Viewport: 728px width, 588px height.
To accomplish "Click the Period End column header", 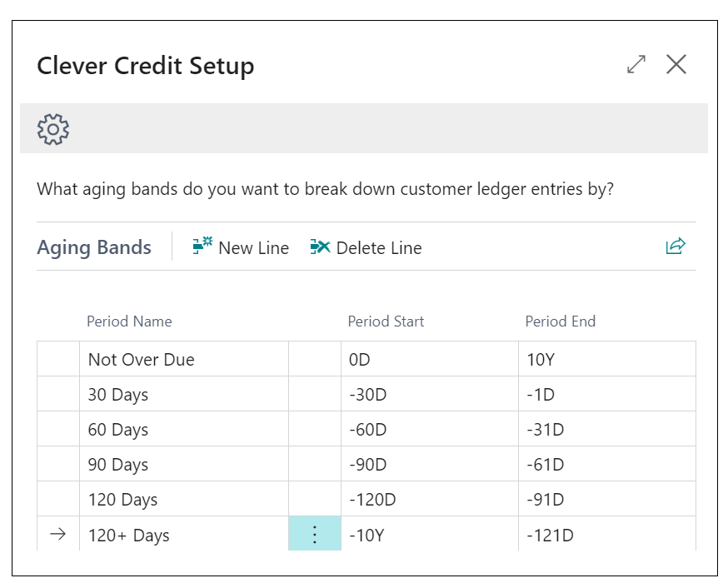I will pyautogui.click(x=561, y=321).
